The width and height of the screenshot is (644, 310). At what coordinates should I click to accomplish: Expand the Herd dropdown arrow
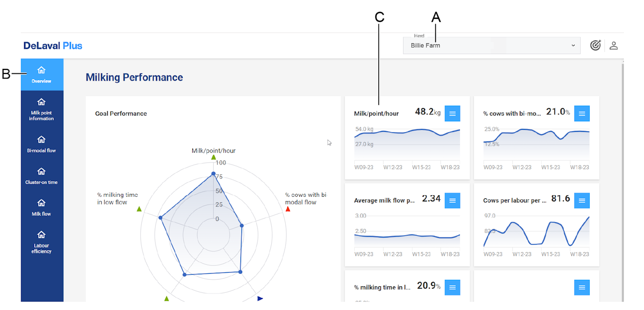(573, 46)
